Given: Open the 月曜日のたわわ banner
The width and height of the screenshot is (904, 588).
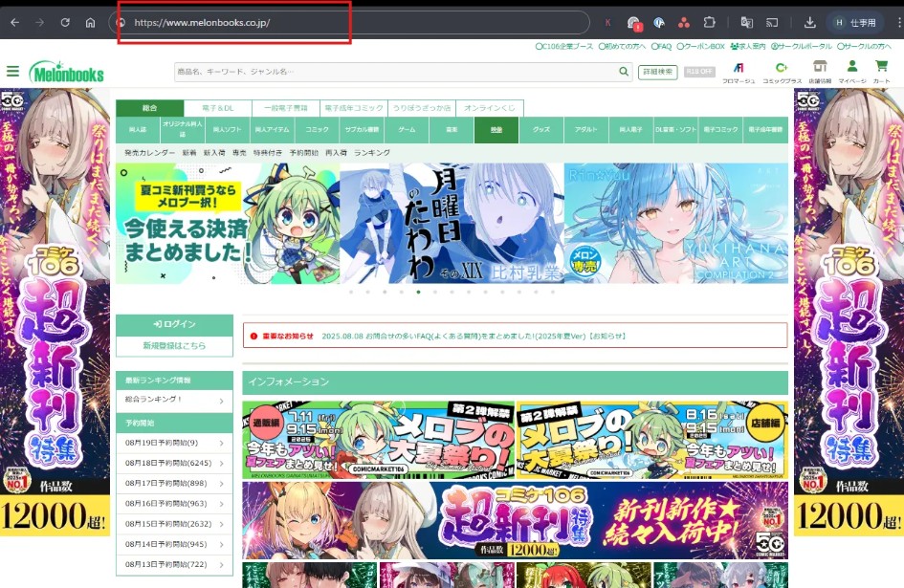Looking at the screenshot, I should click(x=452, y=224).
